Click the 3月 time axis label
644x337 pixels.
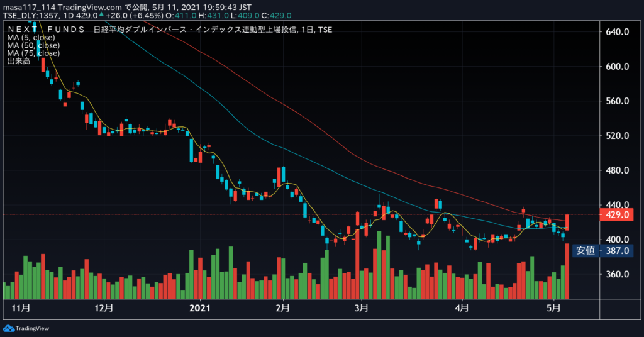pyautogui.click(x=362, y=308)
